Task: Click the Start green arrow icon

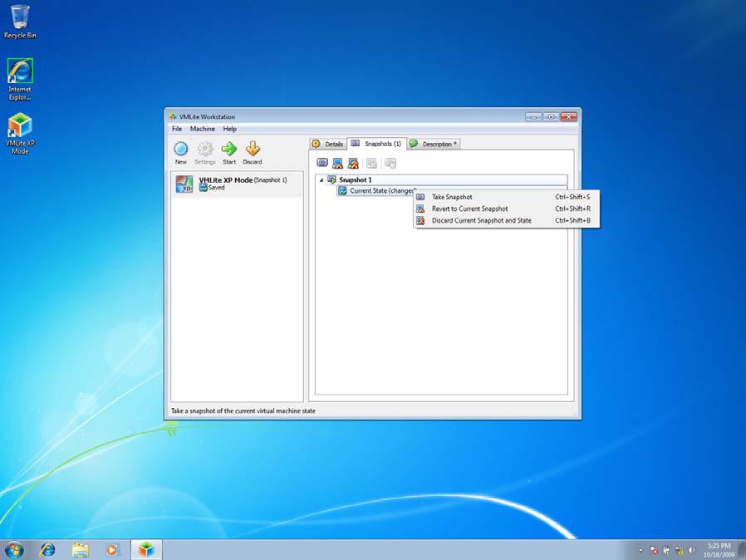Action: [x=229, y=149]
